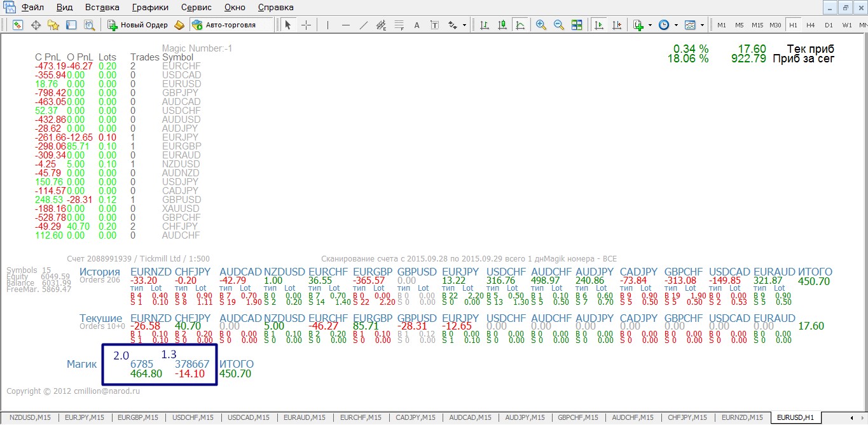Open the Navigator folder-star icon

pos(53,25)
